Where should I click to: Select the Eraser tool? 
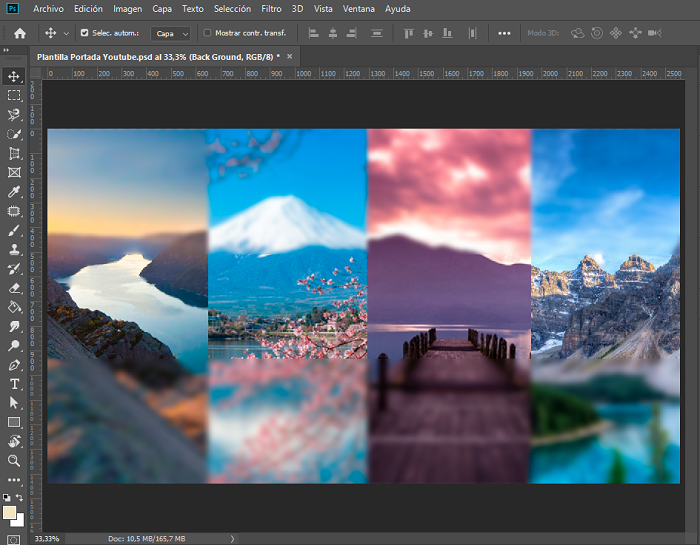14,288
